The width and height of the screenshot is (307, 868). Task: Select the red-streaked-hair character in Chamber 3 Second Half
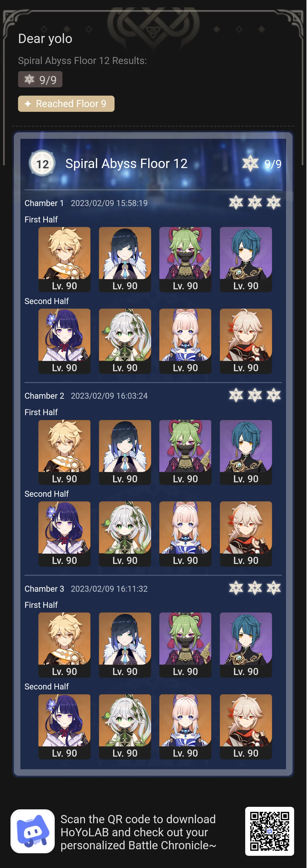pyautogui.click(x=246, y=727)
